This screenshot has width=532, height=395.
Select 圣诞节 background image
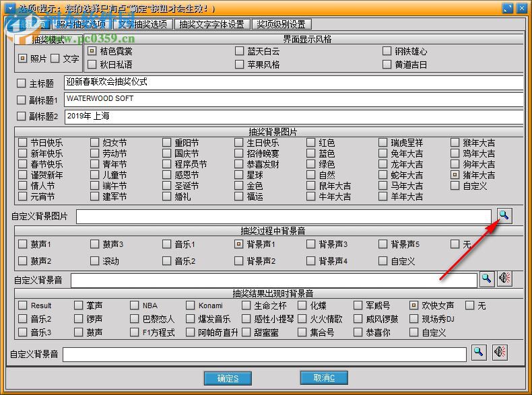coord(166,186)
